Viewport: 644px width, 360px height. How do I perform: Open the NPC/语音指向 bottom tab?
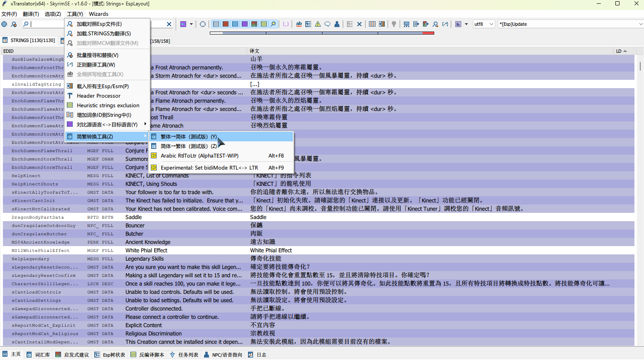223,355
